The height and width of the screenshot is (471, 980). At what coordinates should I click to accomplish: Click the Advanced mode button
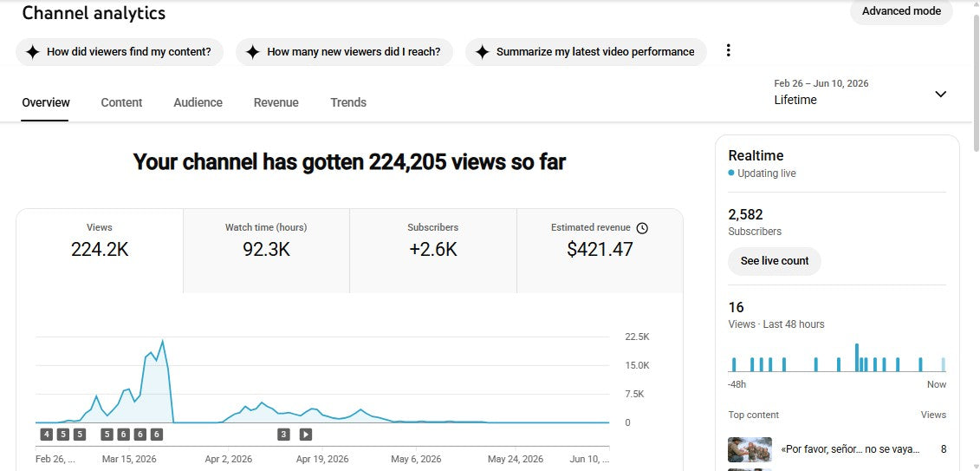[901, 11]
